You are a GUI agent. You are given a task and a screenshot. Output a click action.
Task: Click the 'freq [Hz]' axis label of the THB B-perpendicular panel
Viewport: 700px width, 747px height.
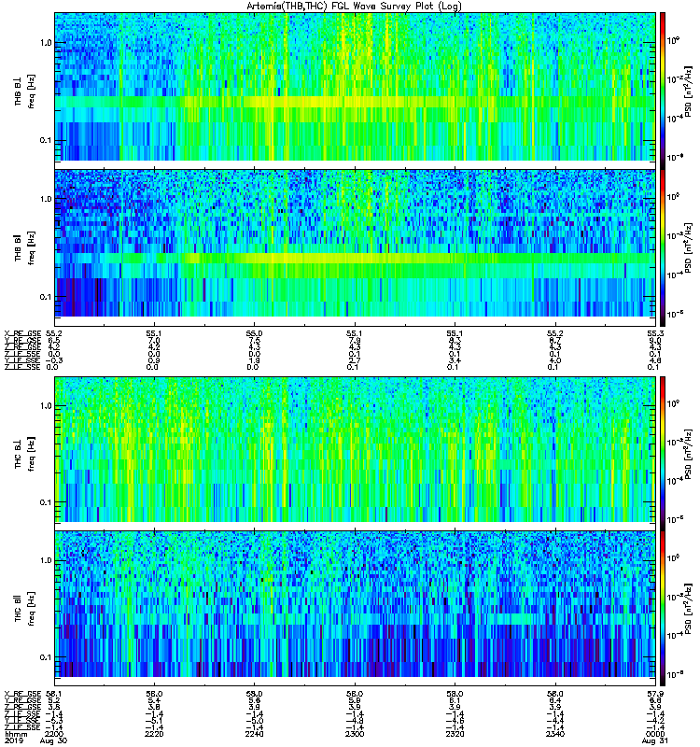[32, 92]
